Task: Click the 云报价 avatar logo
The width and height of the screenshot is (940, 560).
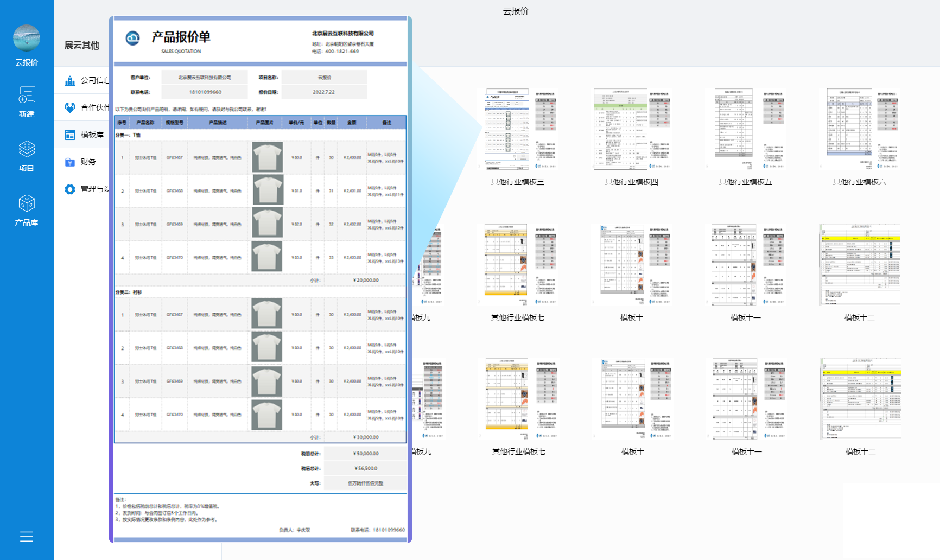Action: point(27,39)
